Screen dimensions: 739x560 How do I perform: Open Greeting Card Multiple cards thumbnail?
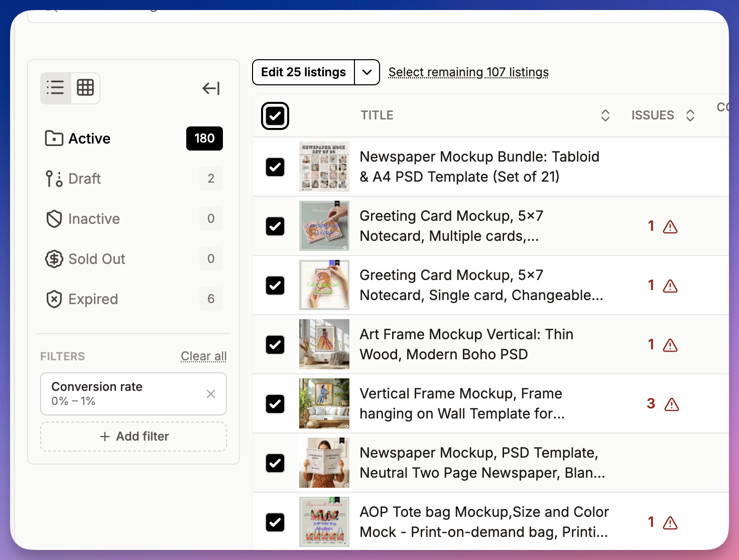324,226
